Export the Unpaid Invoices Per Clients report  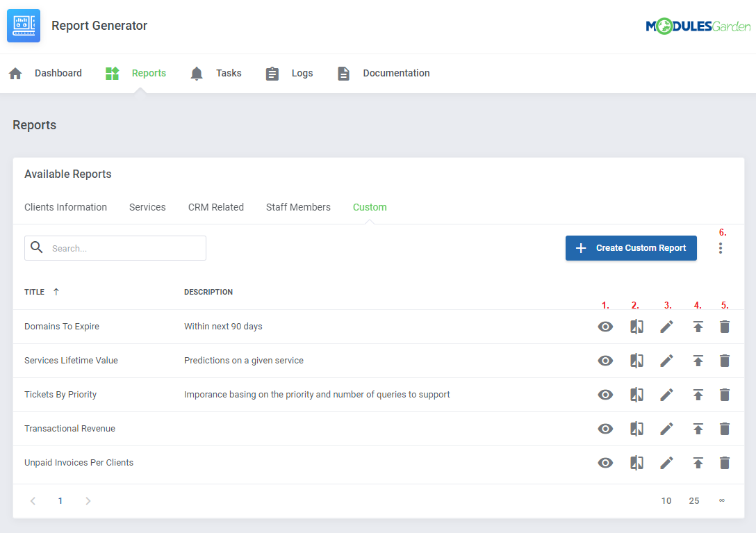pyautogui.click(x=698, y=463)
